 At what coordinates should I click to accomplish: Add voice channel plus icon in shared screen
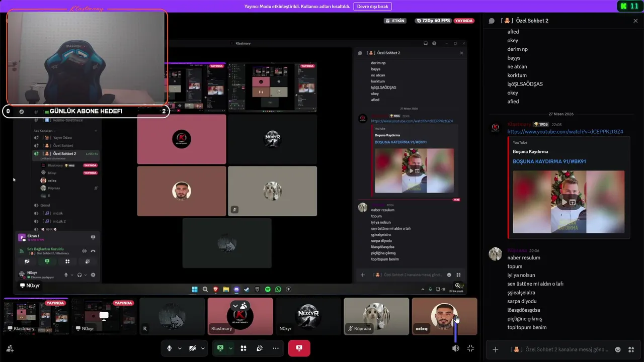tap(96, 131)
